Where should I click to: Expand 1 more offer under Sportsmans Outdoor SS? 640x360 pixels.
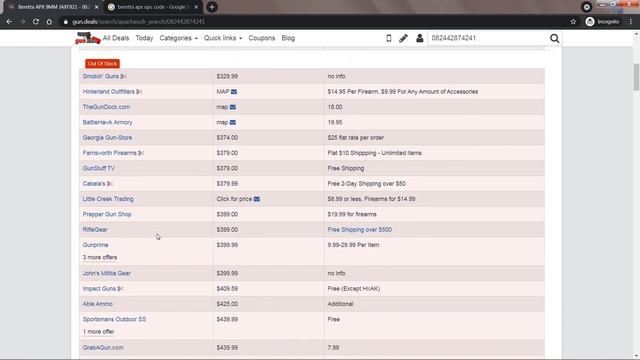tap(98, 332)
